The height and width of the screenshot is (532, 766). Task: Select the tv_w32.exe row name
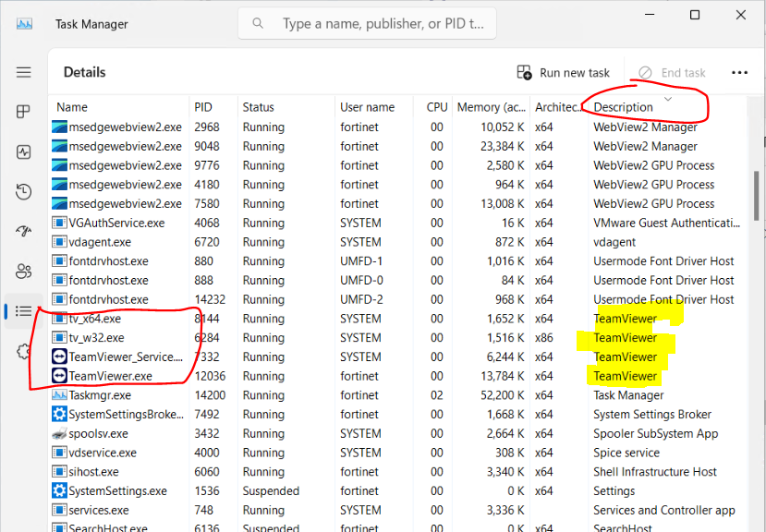click(96, 337)
